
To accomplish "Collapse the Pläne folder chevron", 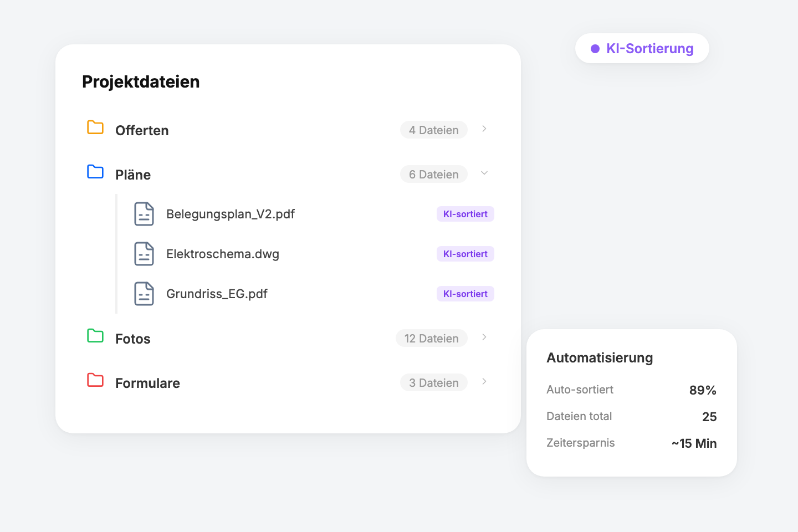I will [x=484, y=173].
